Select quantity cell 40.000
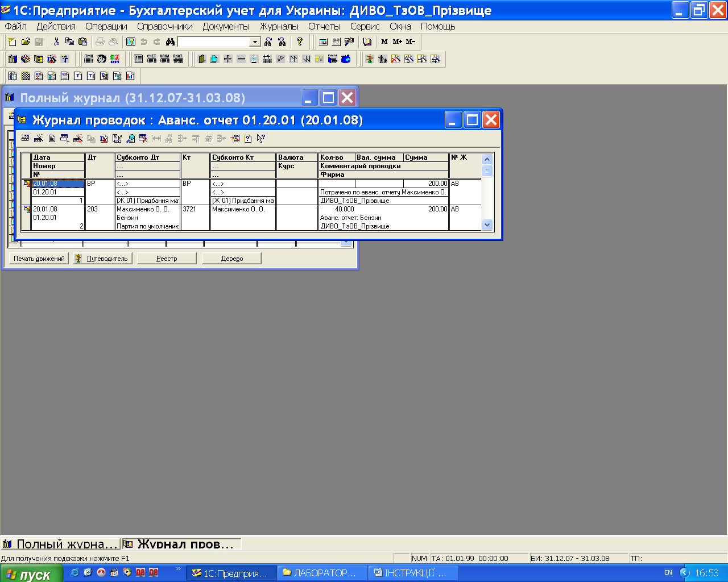This screenshot has width=728, height=582. 337,209
